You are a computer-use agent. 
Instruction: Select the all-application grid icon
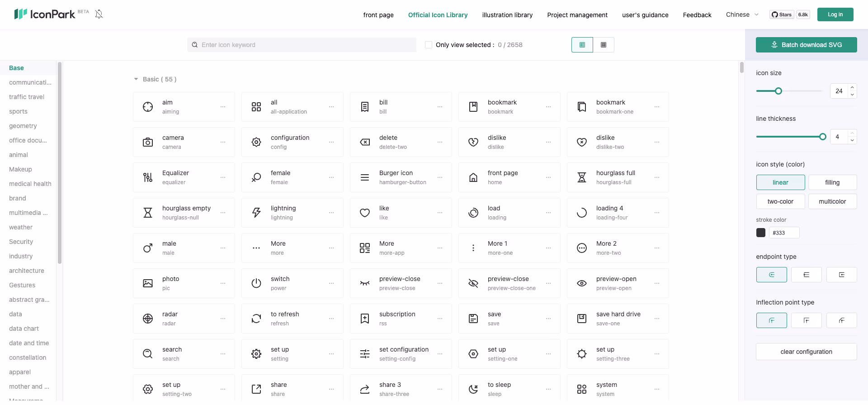coord(256,107)
